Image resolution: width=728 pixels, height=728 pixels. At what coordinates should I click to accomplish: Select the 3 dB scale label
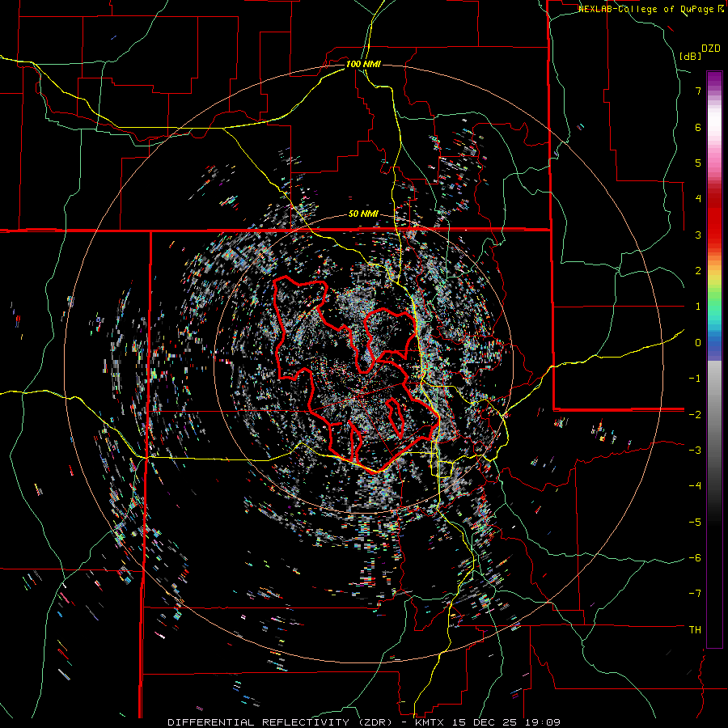point(698,235)
